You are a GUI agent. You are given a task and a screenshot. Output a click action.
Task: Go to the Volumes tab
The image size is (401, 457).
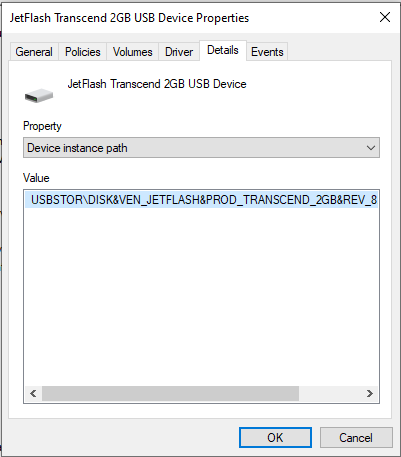[x=132, y=52]
